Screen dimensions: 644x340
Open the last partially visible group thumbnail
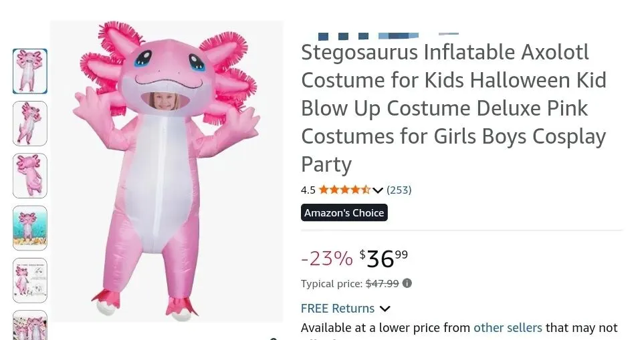30,325
